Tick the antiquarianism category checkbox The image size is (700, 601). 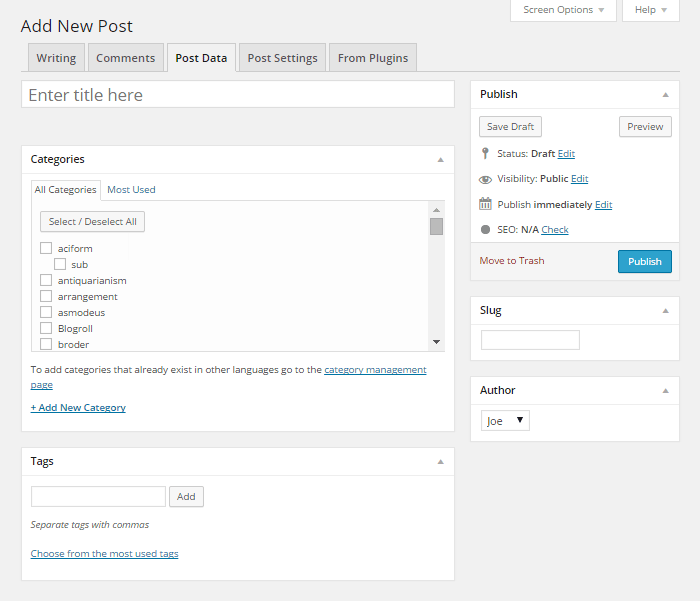click(46, 280)
